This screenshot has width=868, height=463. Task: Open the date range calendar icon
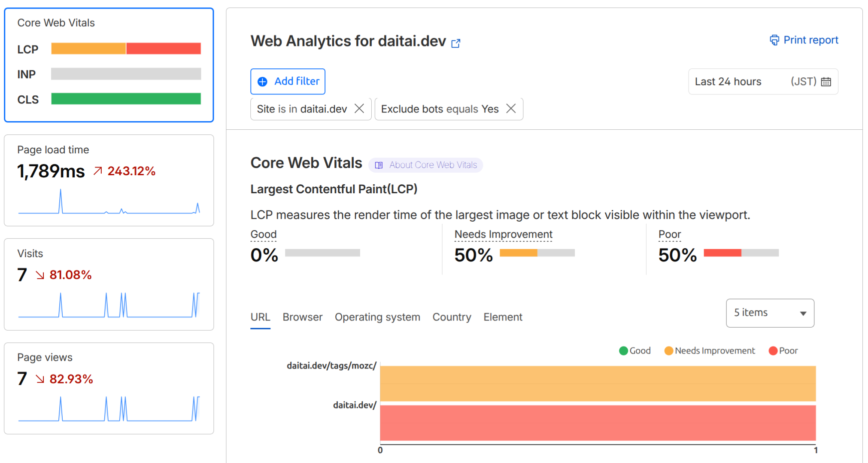click(826, 81)
